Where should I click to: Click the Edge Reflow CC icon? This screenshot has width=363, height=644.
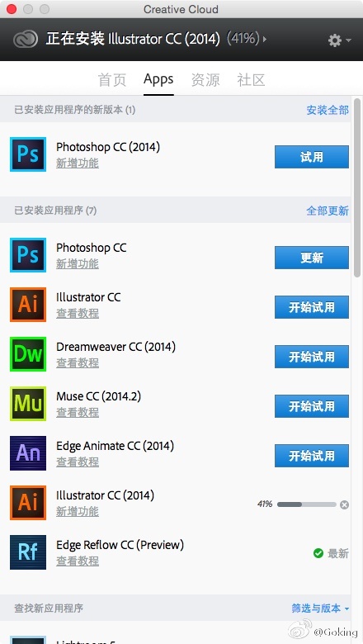point(28,552)
